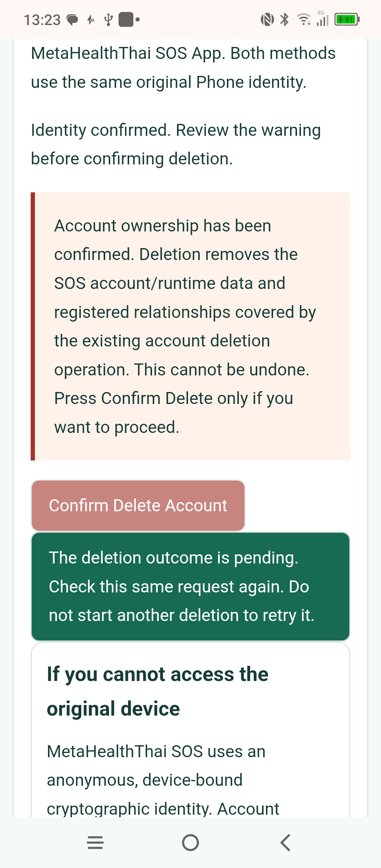This screenshot has width=381, height=868.
Task: Tap the NFC status icon
Action: click(x=267, y=19)
